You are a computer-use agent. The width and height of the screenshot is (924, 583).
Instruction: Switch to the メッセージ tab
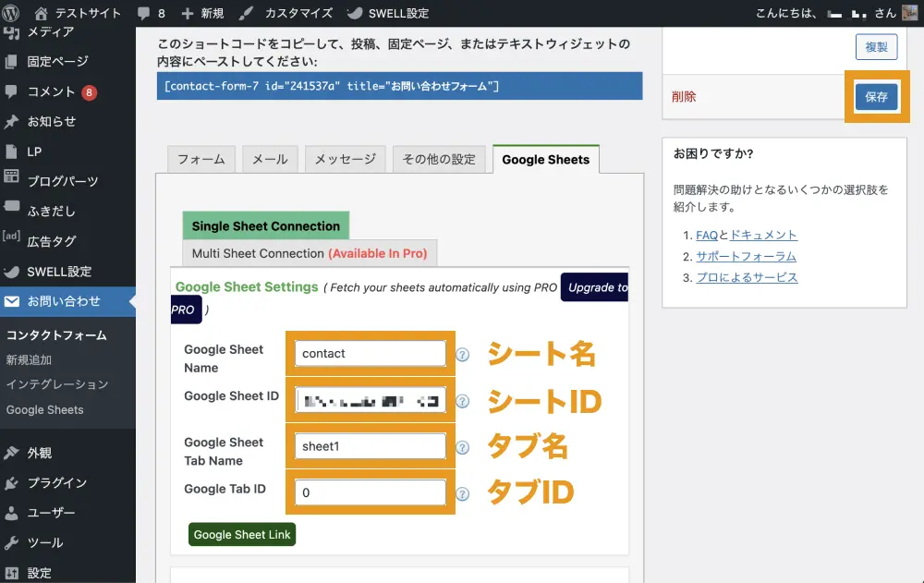tap(345, 159)
